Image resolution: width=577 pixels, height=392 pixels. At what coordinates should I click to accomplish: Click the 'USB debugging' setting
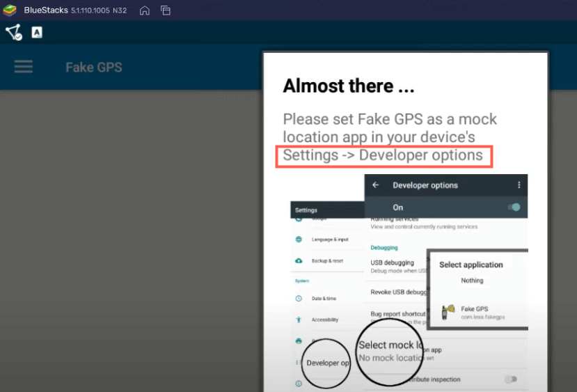393,262
